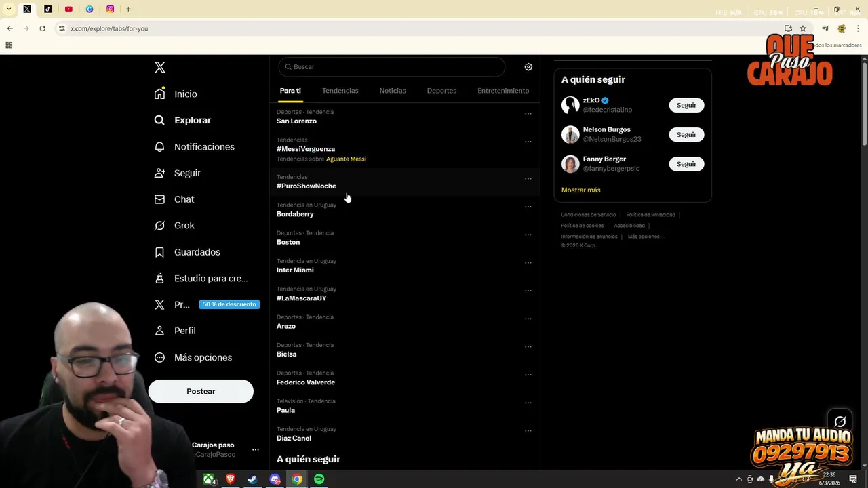Switch to the Deportes tab
868x488 pixels.
click(441, 91)
